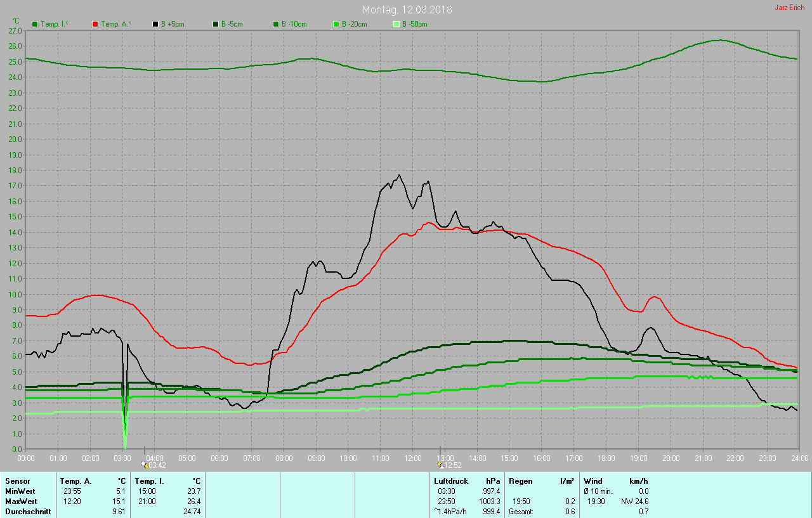The height and width of the screenshot is (518, 812).
Task: Click the '10.0' label on the y-axis
Action: (x=16, y=294)
